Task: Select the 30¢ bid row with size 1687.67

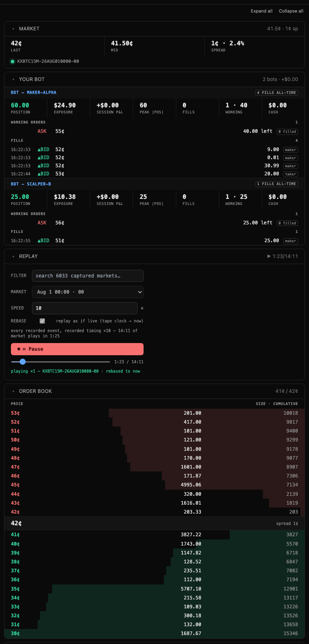Action: pos(154,633)
